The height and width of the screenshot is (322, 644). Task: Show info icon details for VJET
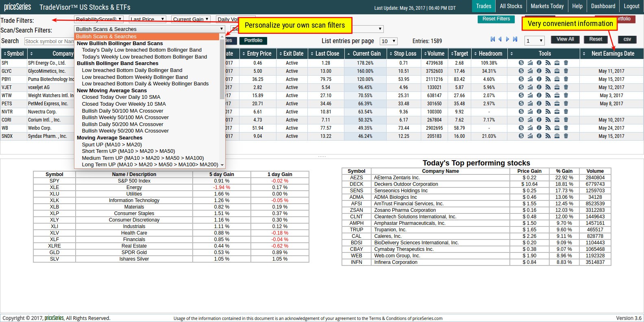(x=539, y=87)
